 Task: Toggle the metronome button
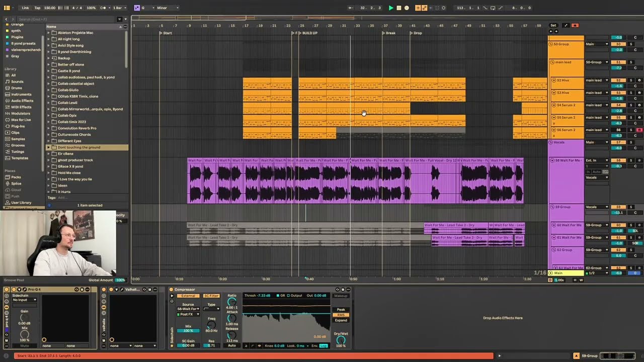click(x=104, y=8)
